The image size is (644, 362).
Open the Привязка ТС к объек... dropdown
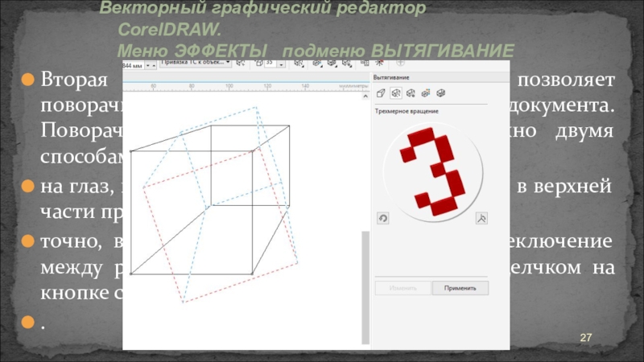(196, 64)
